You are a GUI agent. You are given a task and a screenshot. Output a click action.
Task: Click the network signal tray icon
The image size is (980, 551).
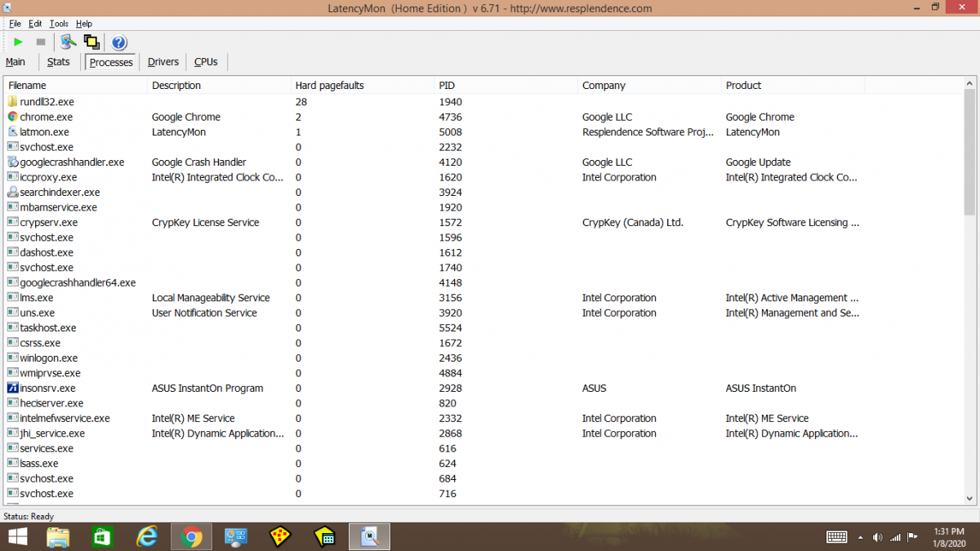pos(896,537)
